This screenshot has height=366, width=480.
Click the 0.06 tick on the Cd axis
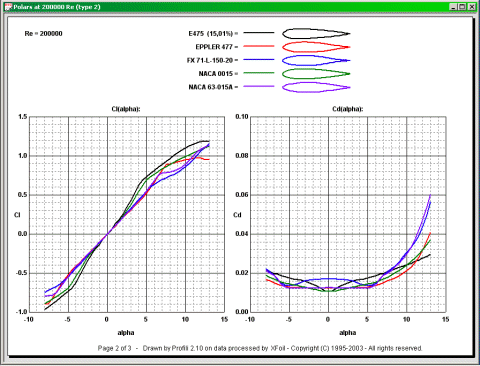[x=242, y=195]
